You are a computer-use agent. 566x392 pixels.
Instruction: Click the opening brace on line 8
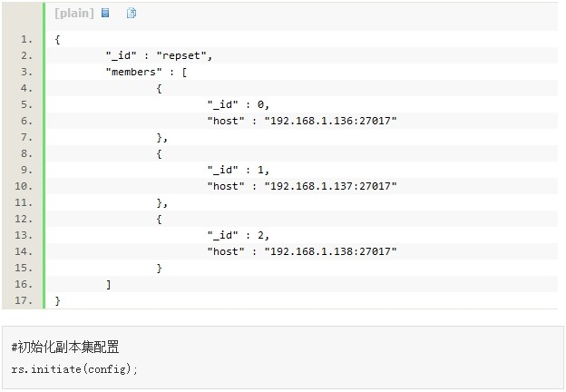[160, 153]
